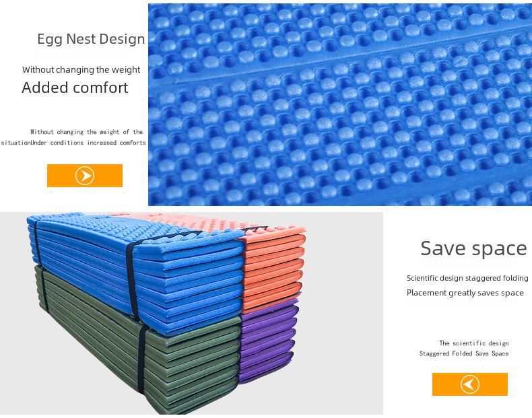Click the 'Without changing the weight' subtitle

click(81, 70)
